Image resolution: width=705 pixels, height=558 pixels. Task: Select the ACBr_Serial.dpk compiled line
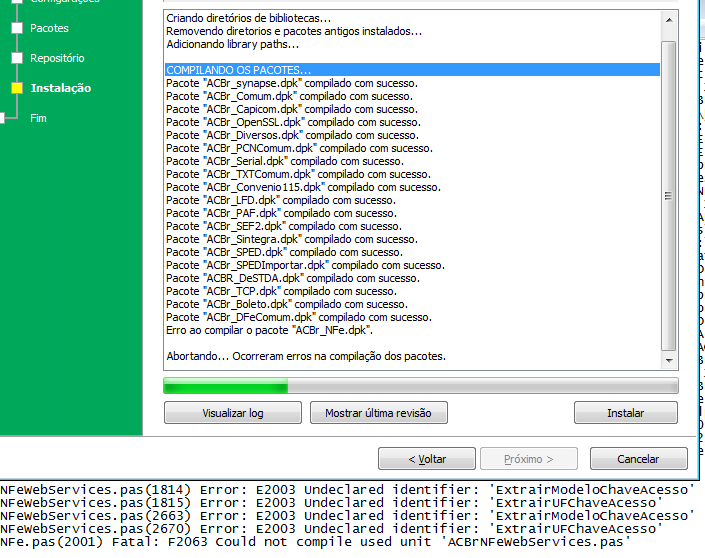[285, 161]
